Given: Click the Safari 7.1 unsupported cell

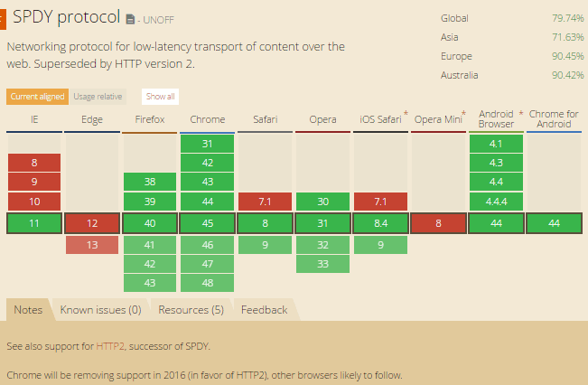Looking at the screenshot, I should click(x=266, y=201).
